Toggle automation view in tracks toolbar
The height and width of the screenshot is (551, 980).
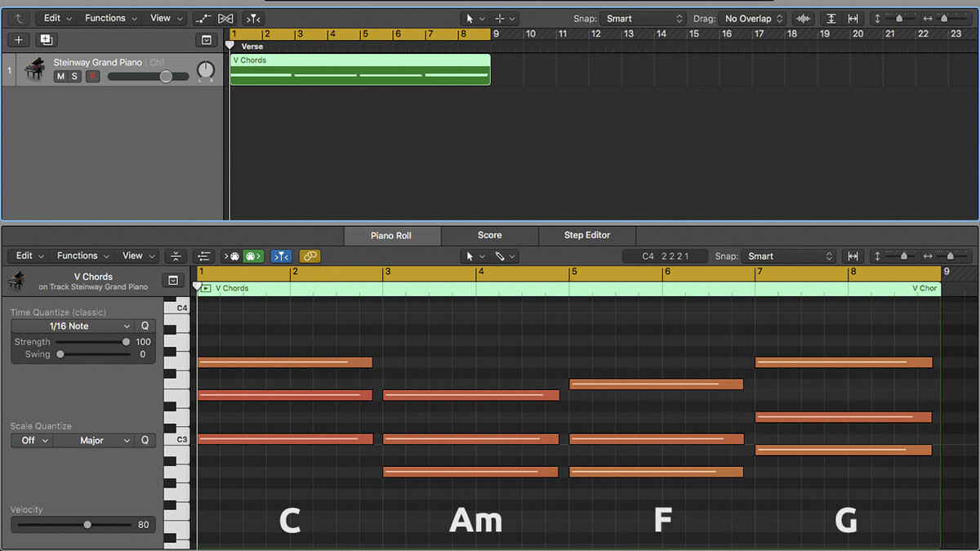pos(203,18)
